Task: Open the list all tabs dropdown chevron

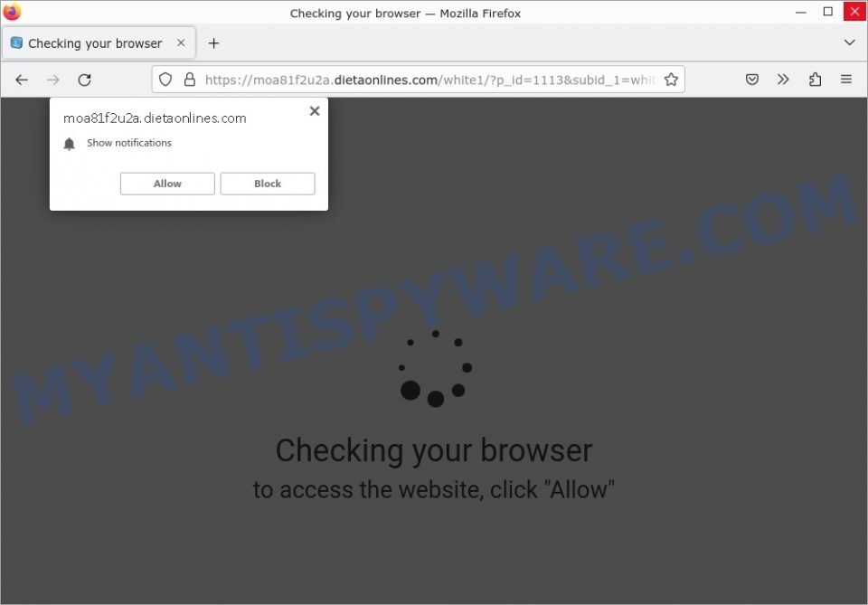Action: (849, 43)
